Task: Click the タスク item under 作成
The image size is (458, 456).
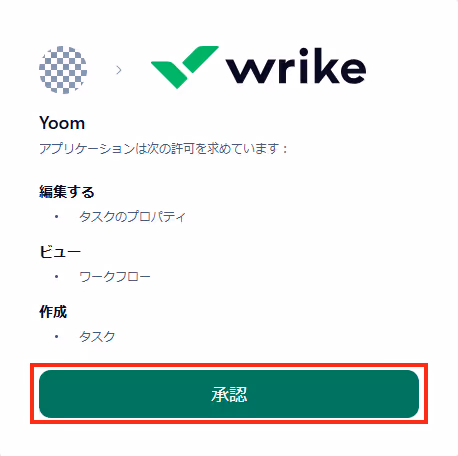Action: [97, 336]
